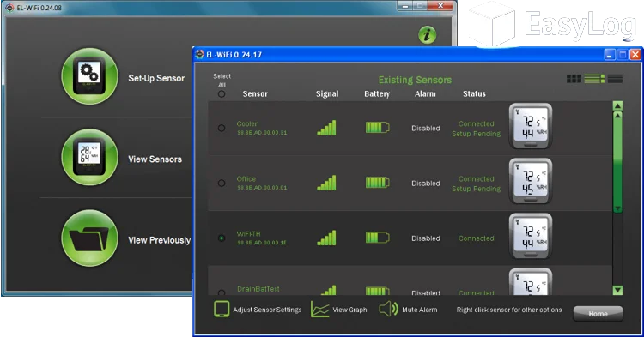Click the DrainBatTest sensor name

tap(258, 289)
